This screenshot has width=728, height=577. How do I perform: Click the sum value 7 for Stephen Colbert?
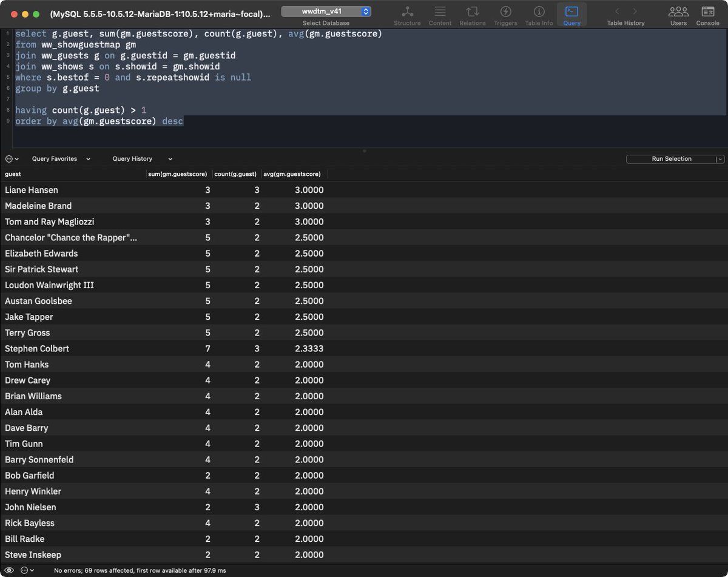[207, 348]
